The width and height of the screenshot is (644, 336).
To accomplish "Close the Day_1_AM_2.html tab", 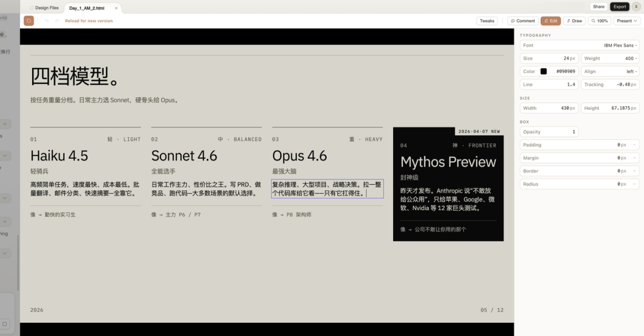I will 116,8.
